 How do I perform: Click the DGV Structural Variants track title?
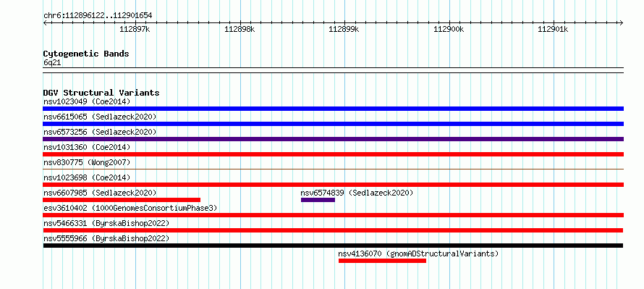(x=101, y=93)
